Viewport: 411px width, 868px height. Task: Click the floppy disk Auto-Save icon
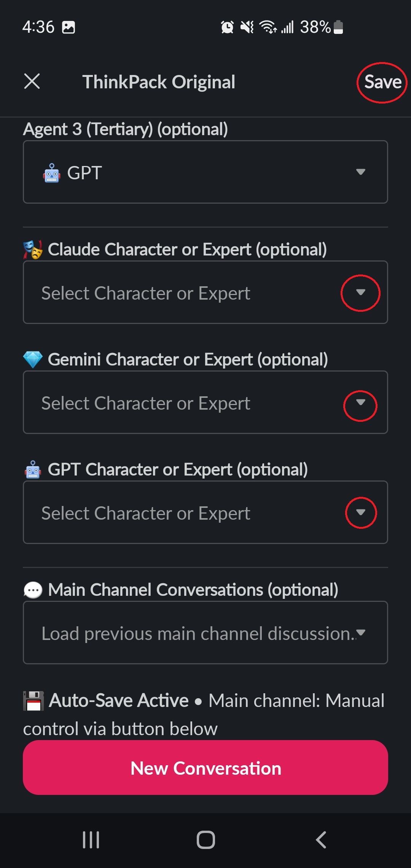click(x=33, y=701)
